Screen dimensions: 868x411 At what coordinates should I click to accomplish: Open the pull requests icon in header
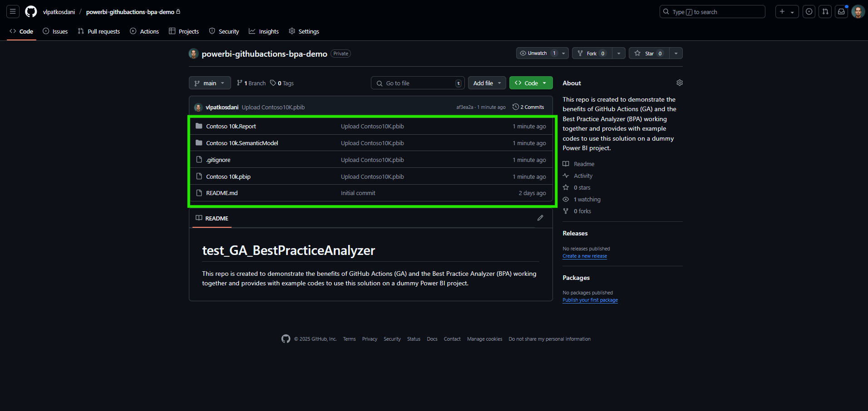[x=825, y=11]
